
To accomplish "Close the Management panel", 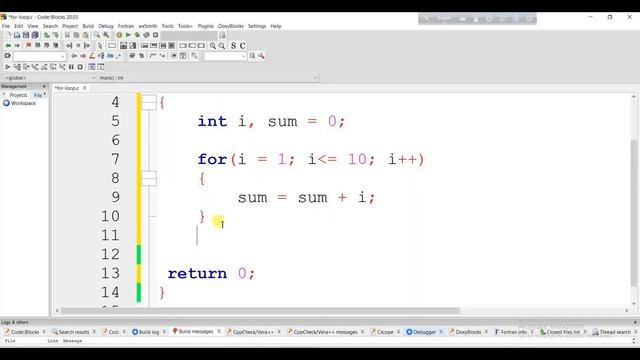I will pos(44,87).
